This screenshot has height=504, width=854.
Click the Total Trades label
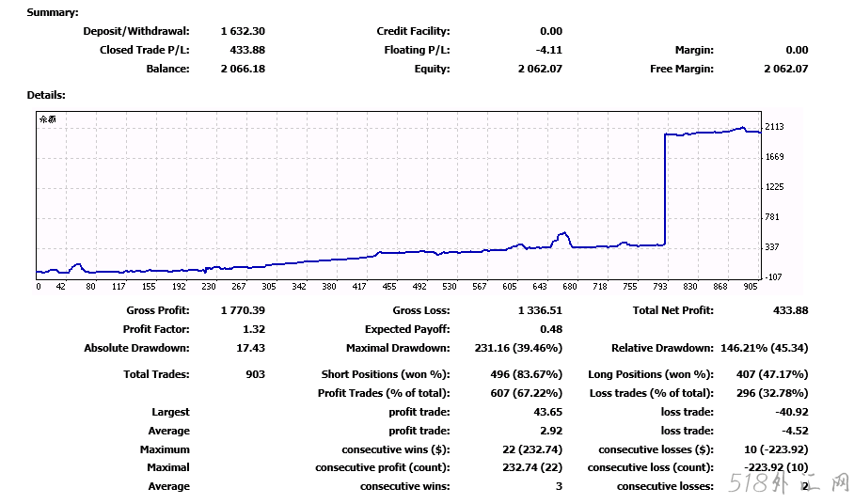tap(156, 374)
